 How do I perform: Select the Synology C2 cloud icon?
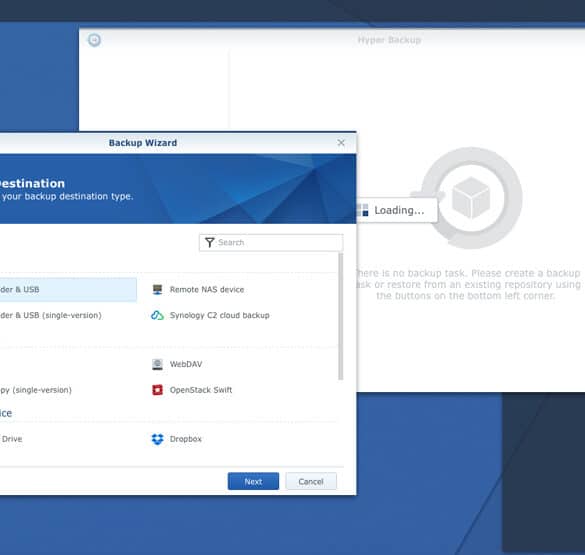coord(157,315)
